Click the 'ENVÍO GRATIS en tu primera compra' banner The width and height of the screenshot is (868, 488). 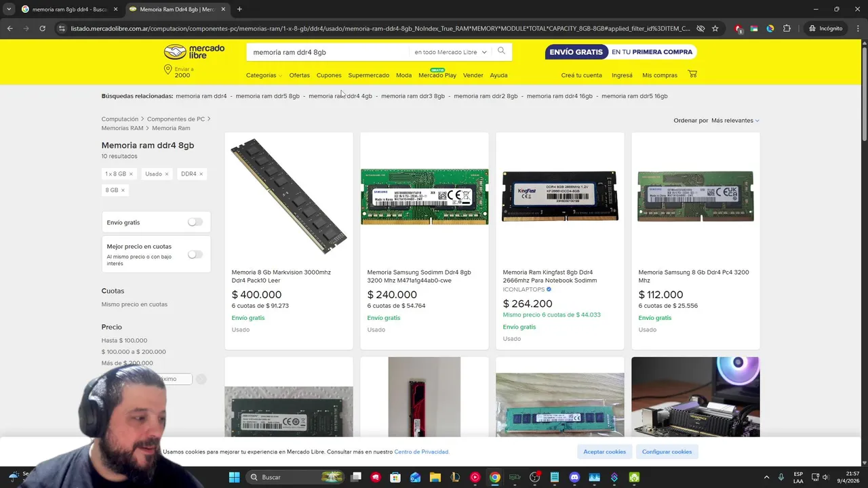point(620,52)
